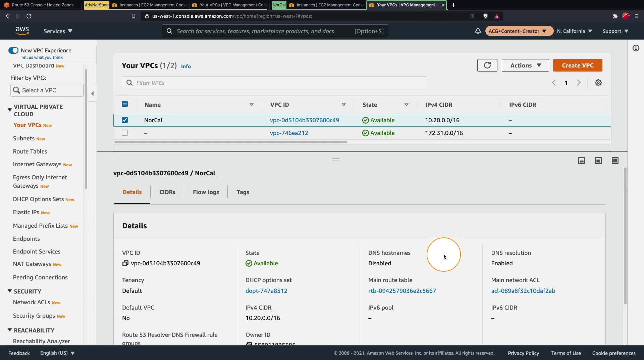Image resolution: width=644 pixels, height=360 pixels.
Task: Click the Filter VPCs search field
Action: pos(274,83)
